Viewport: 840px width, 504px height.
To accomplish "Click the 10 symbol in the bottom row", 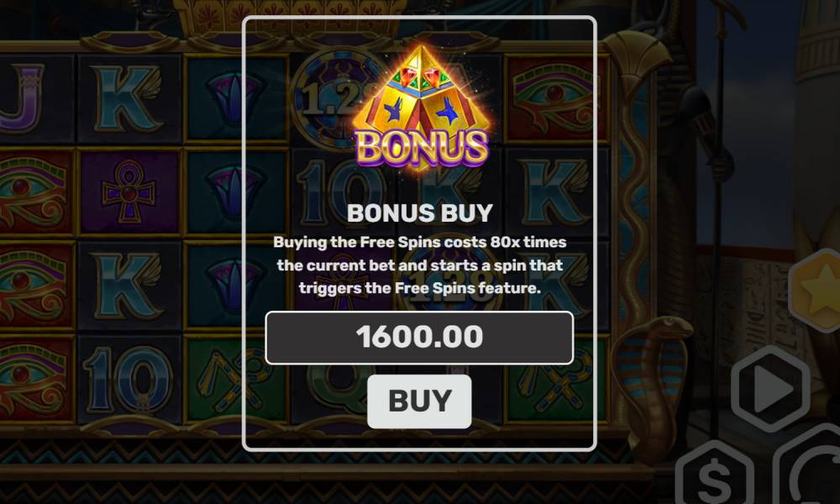I will click(x=129, y=379).
